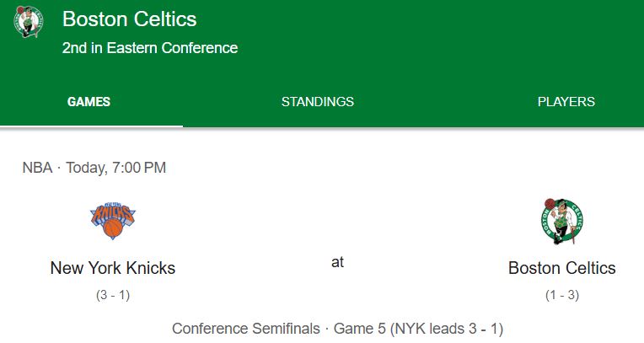Image resolution: width=644 pixels, height=343 pixels.
Task: Click the Celtics logo in the green header
Action: [29, 22]
